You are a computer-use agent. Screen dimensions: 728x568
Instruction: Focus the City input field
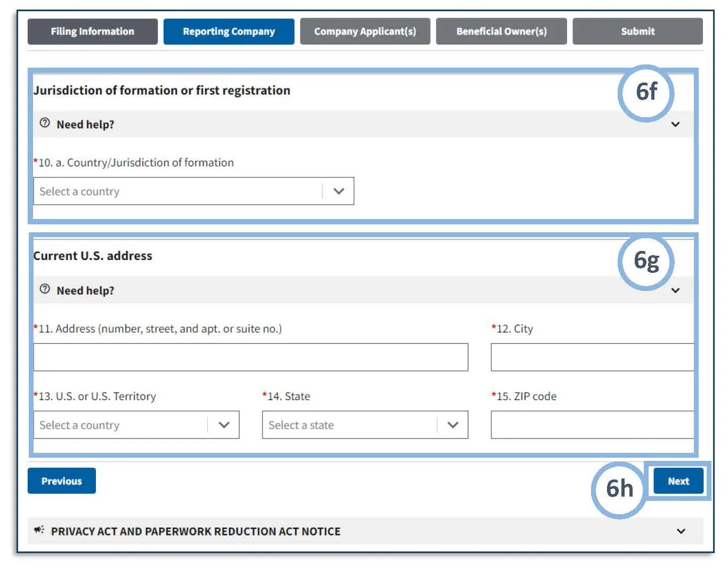[592, 357]
